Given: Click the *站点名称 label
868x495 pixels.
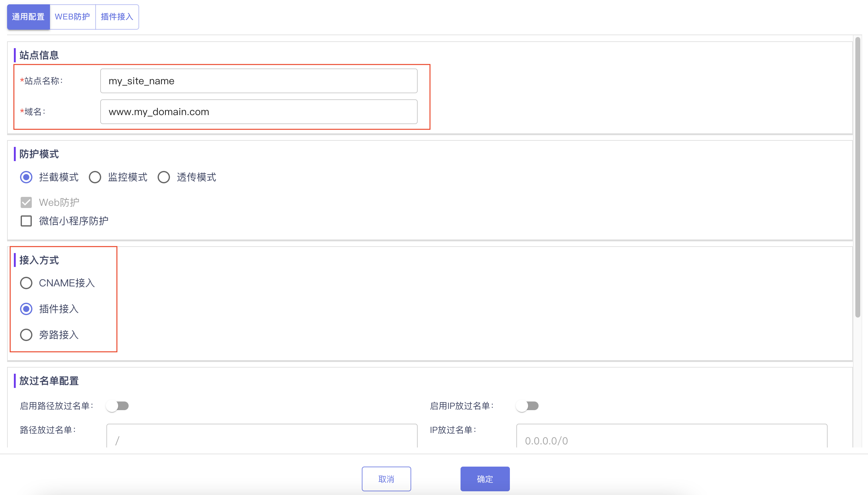Looking at the screenshot, I should 41,81.
